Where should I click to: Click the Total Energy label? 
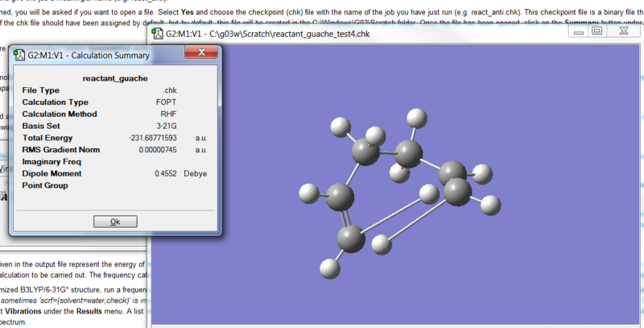47,138
